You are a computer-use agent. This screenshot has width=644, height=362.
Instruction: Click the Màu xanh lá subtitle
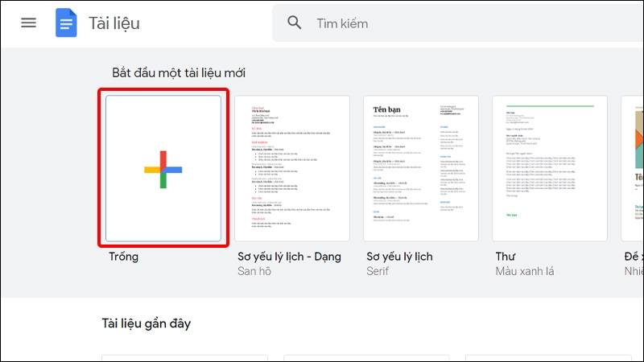(525, 271)
